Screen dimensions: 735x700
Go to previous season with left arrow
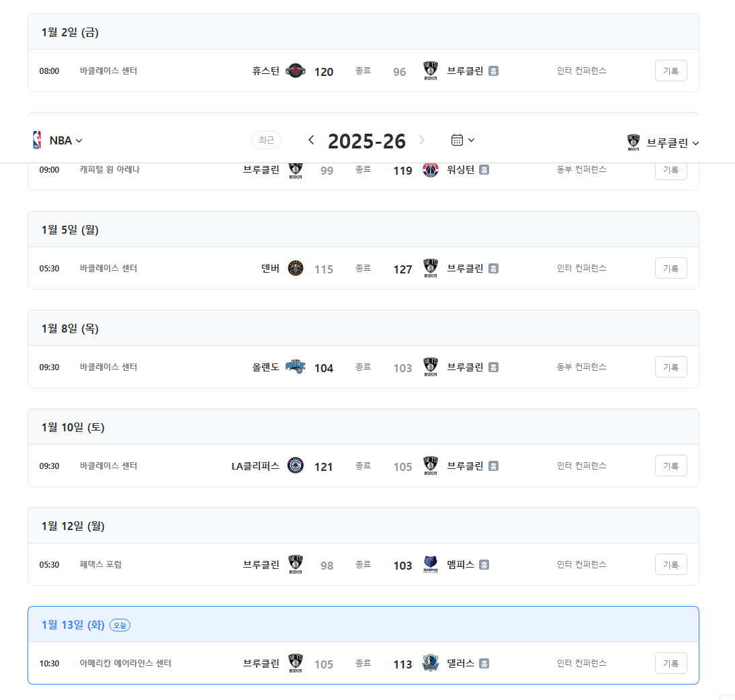[x=311, y=140]
